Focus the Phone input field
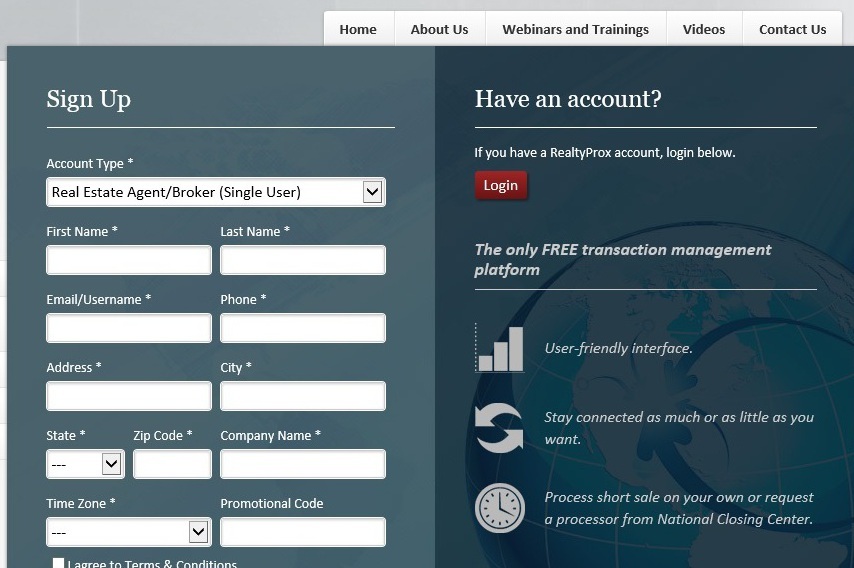 (303, 328)
